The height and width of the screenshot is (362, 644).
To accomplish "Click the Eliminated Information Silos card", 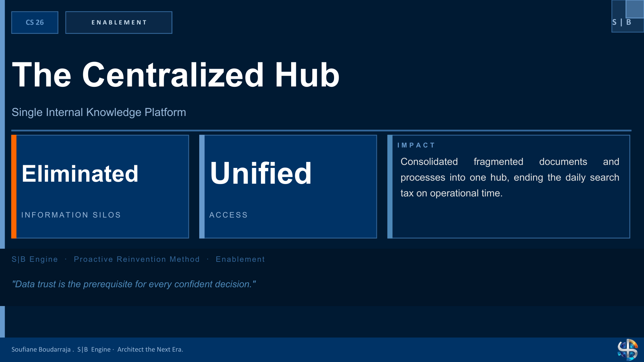I will pos(100,187).
